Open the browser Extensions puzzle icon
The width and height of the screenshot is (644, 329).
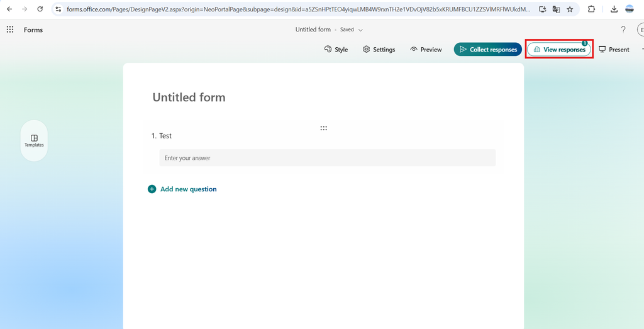point(592,9)
